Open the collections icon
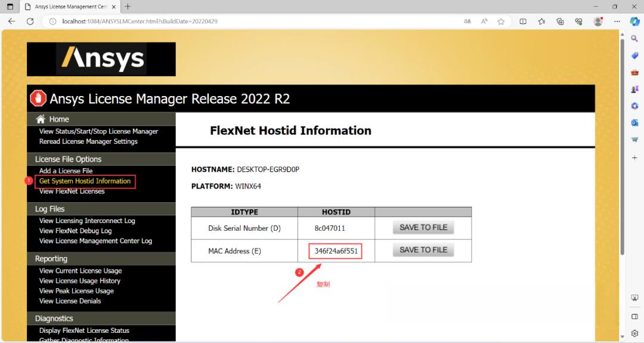The width and height of the screenshot is (644, 343). 560,21
